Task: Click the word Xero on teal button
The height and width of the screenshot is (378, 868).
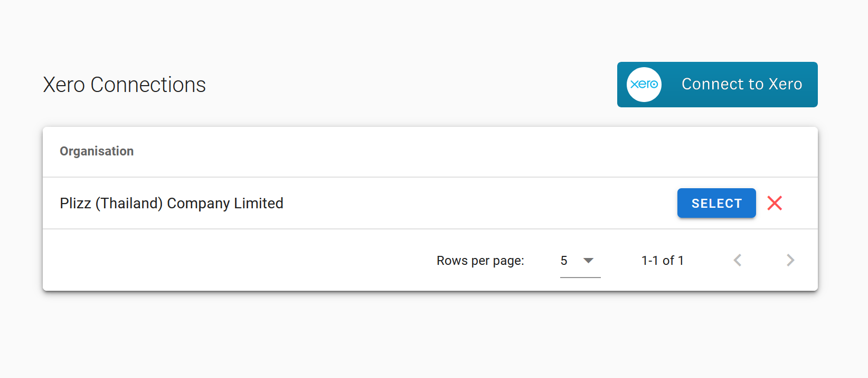Action: click(785, 85)
